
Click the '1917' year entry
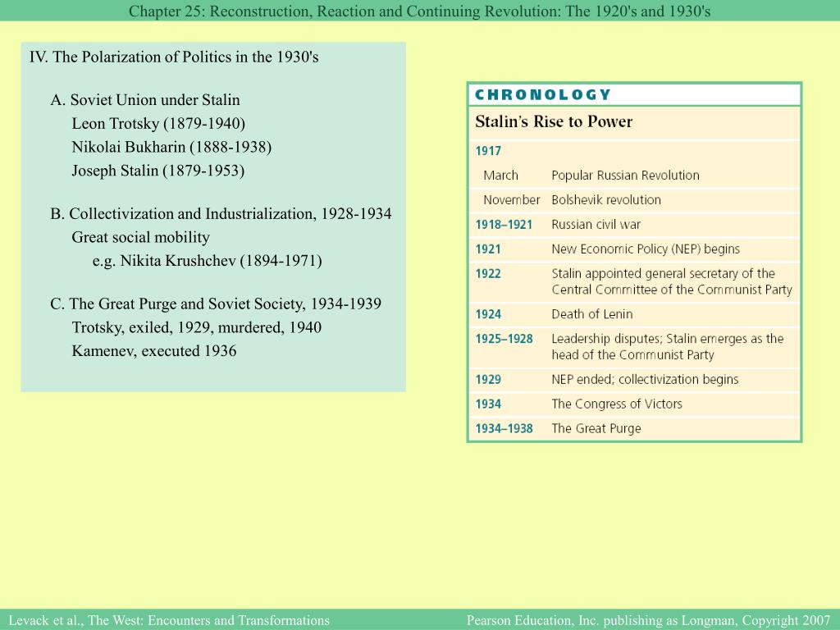coord(488,151)
